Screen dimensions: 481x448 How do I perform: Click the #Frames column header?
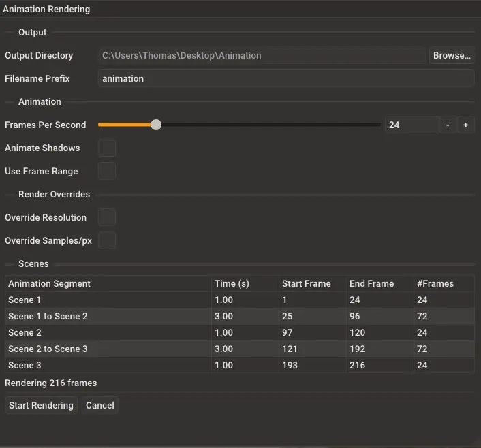[x=444, y=284]
